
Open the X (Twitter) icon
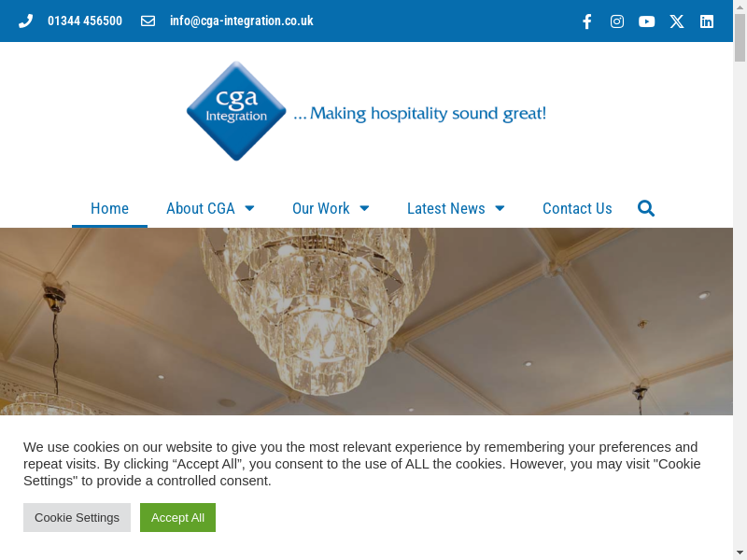(x=676, y=21)
